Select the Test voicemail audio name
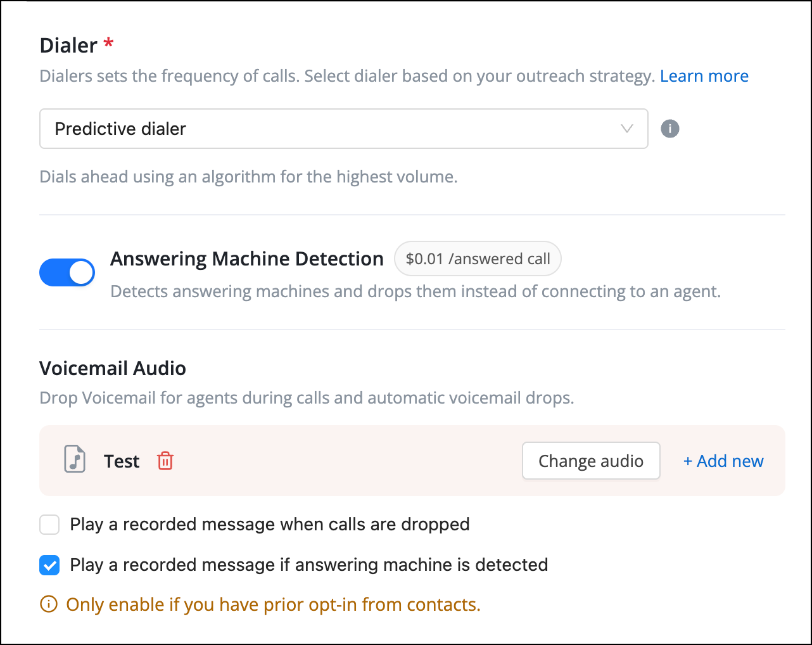The image size is (812, 645). pyautogui.click(x=122, y=461)
